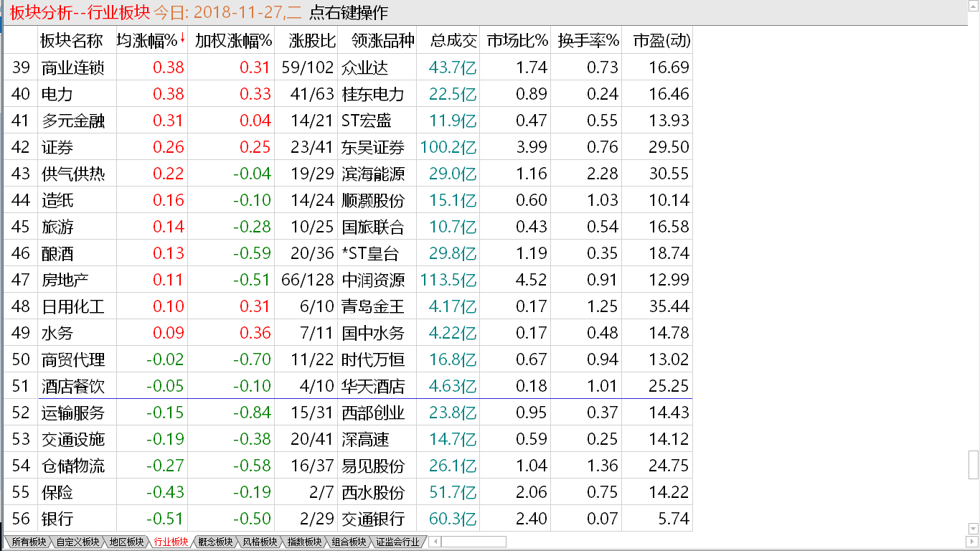Click the down arrow of the vertical scrollbar

[x=973, y=529]
